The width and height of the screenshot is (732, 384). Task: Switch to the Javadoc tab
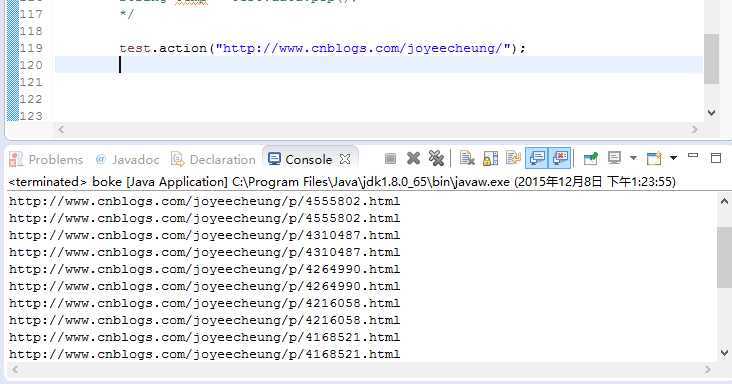[x=135, y=160]
